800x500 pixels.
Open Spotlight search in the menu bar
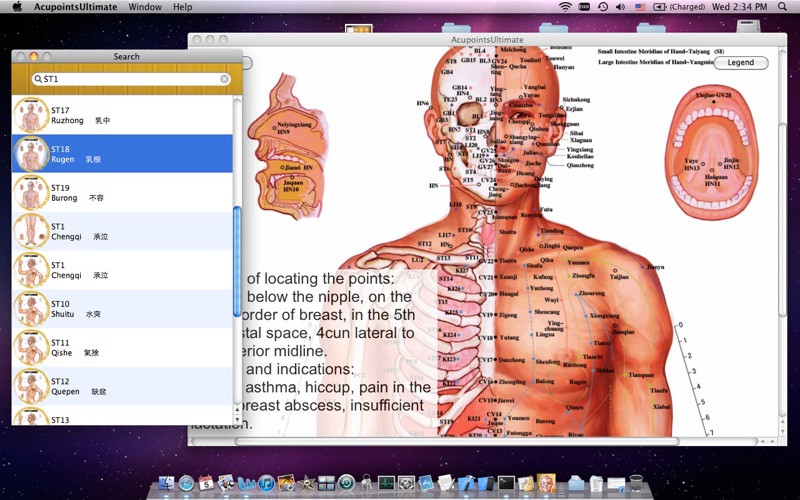pos(782,7)
